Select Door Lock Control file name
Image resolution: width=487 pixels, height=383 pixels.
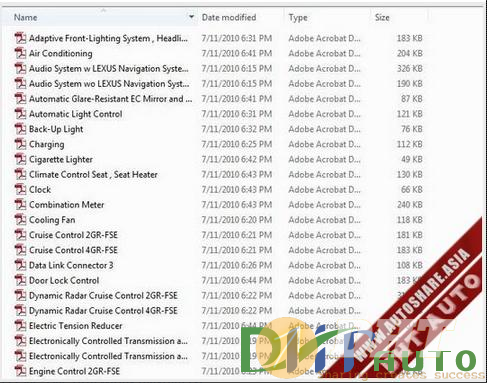(x=64, y=280)
